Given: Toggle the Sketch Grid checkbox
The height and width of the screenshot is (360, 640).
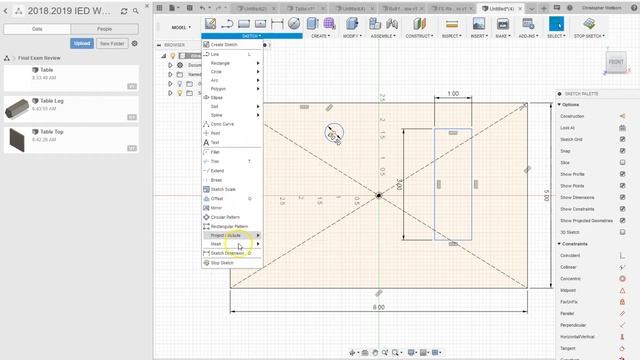Looking at the screenshot, I should click(x=622, y=139).
